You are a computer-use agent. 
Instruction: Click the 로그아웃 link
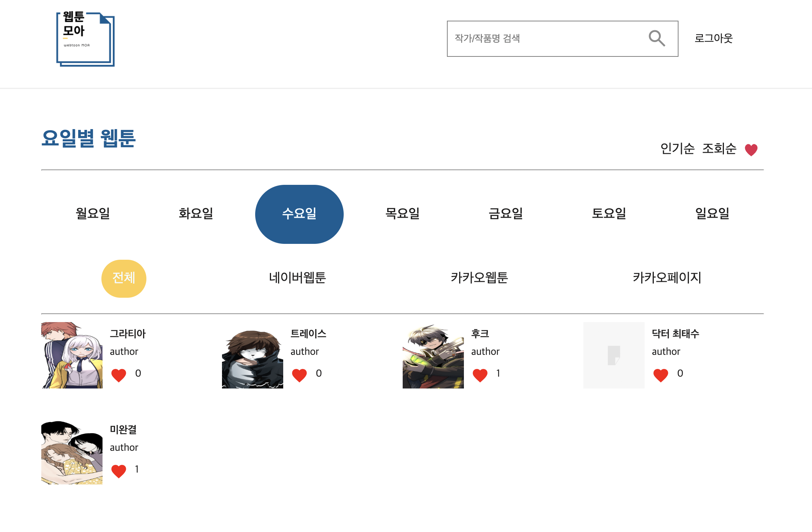[x=713, y=38]
